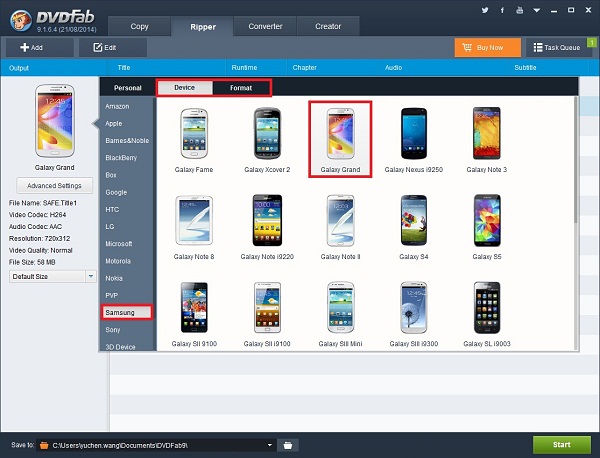
Task: Click the Buy Now button
Action: click(x=488, y=47)
